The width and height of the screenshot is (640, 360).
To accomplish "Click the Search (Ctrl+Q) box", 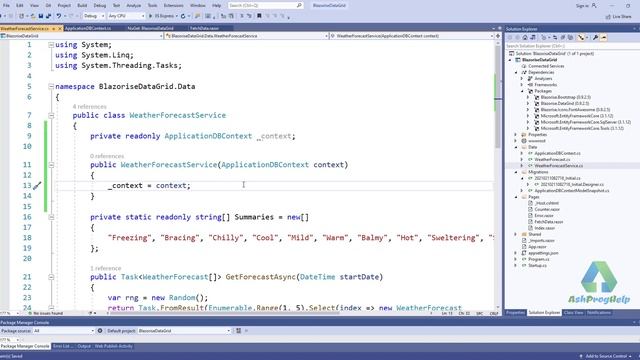I will pos(265,6).
